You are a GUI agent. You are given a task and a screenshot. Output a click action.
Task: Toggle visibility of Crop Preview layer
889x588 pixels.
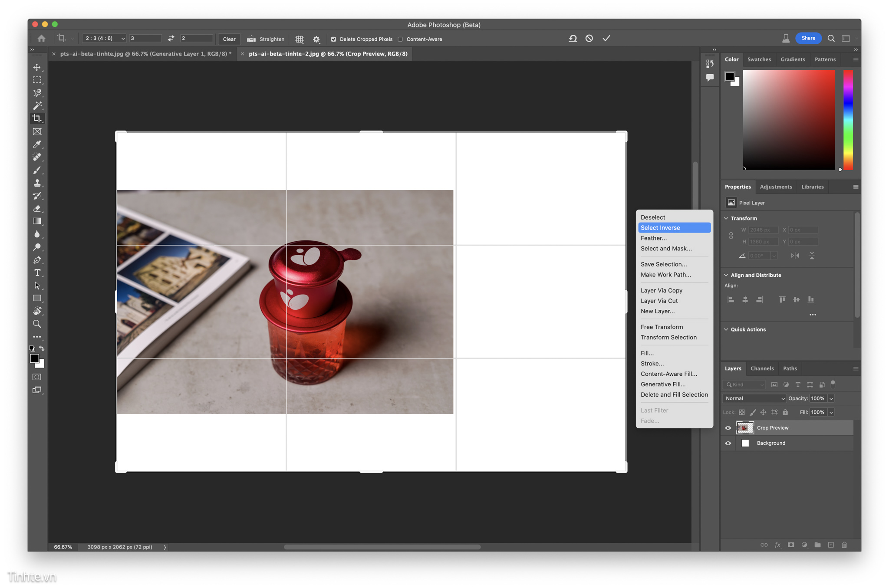pos(728,427)
